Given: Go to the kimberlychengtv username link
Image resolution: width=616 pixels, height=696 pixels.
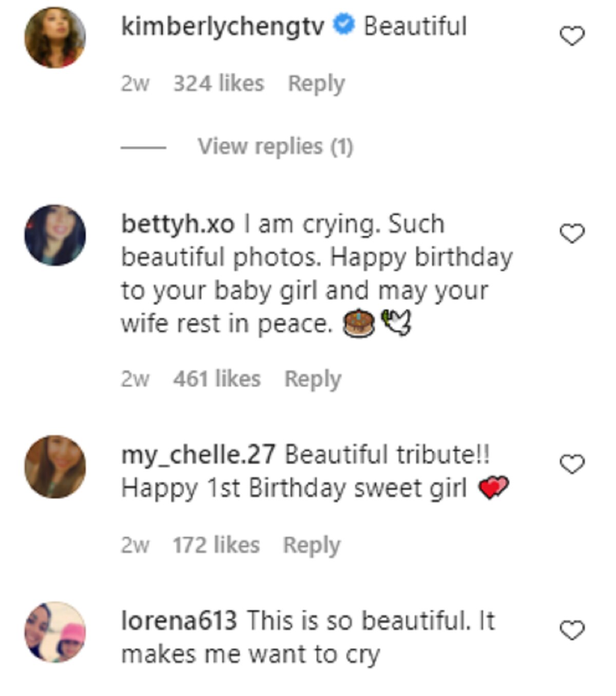Looking at the screenshot, I should (x=222, y=26).
